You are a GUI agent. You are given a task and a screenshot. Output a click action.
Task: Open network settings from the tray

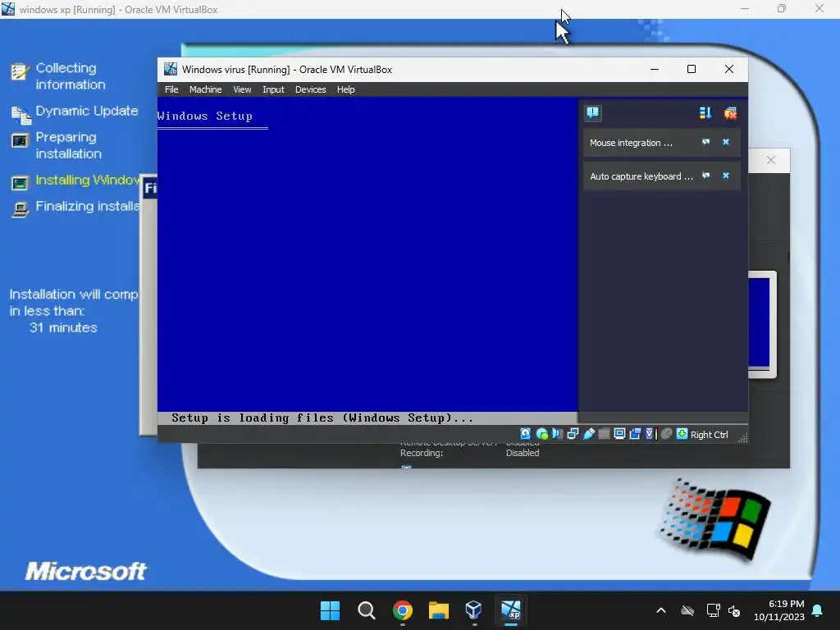pyautogui.click(x=713, y=610)
